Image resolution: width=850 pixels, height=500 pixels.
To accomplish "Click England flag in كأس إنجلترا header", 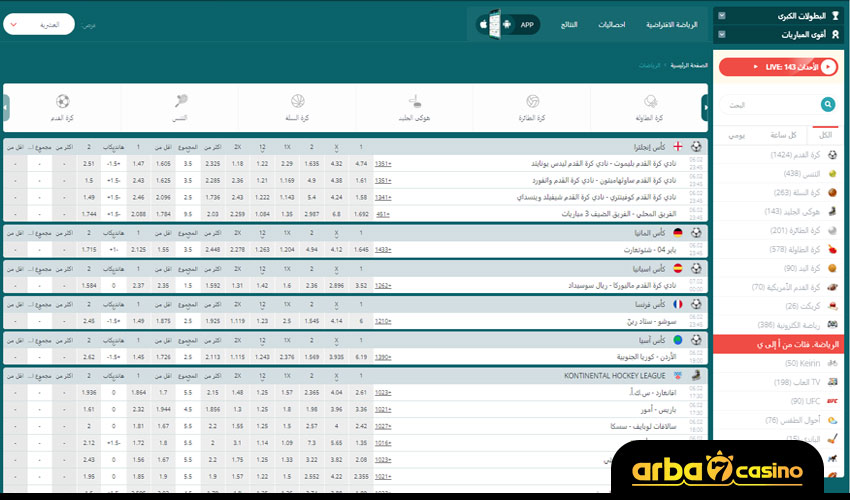I will coord(678,147).
